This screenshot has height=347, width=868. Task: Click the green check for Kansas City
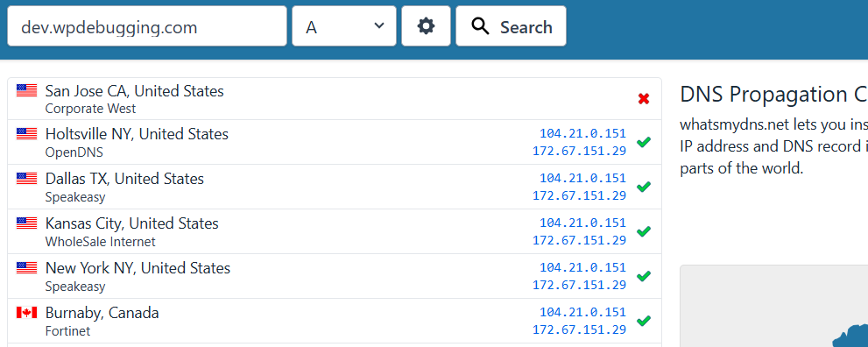pyautogui.click(x=643, y=231)
